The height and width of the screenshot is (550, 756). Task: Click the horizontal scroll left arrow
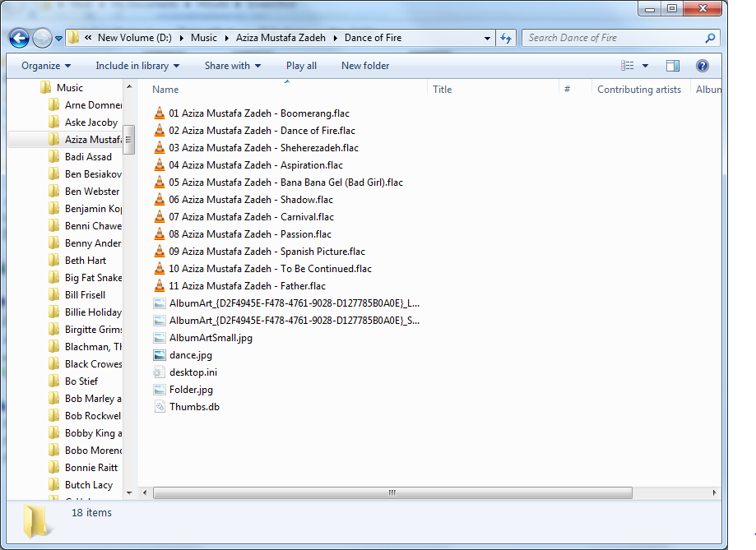(x=145, y=492)
